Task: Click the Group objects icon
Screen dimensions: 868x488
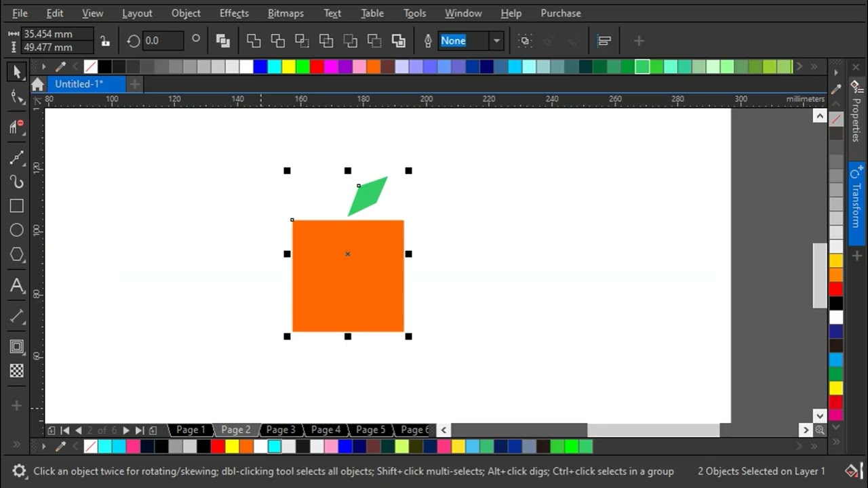Action: pos(525,41)
